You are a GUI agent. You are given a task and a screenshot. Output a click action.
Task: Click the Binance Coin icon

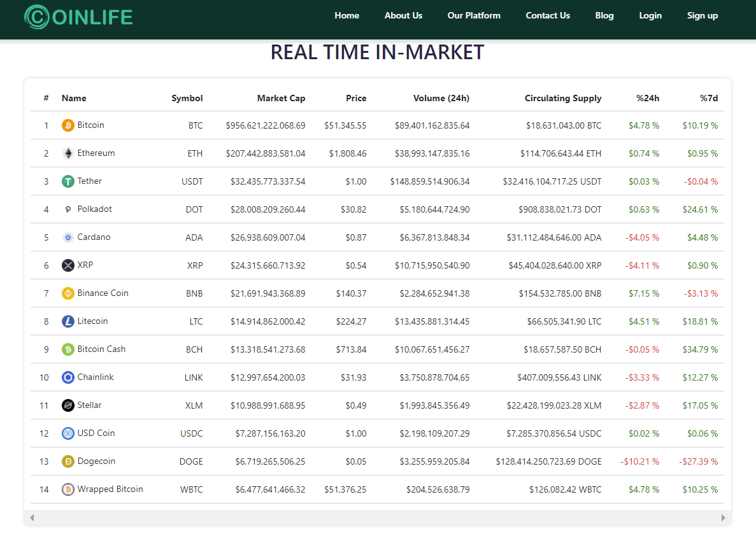[68, 293]
